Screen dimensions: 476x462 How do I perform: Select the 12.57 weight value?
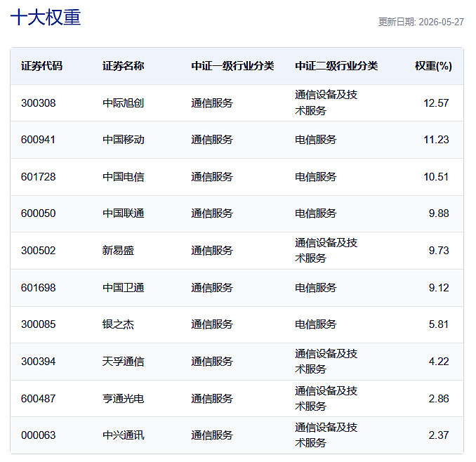pyautogui.click(x=436, y=103)
